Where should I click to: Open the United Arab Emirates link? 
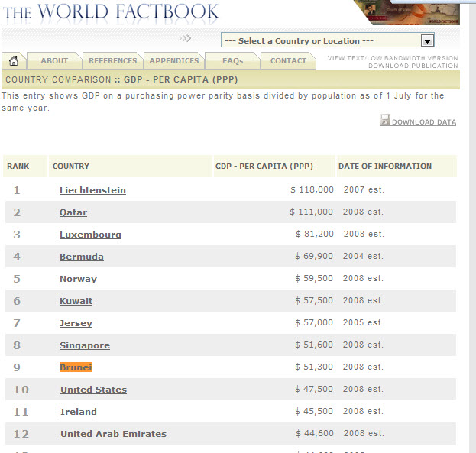pyautogui.click(x=113, y=434)
